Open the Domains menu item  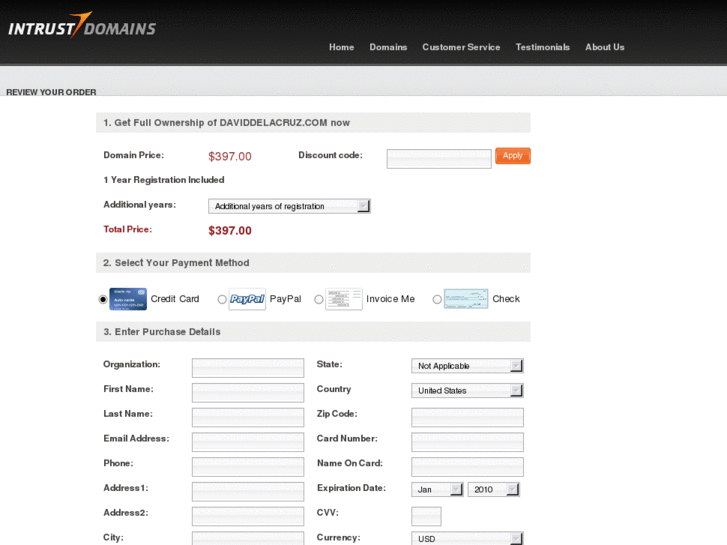pos(388,47)
